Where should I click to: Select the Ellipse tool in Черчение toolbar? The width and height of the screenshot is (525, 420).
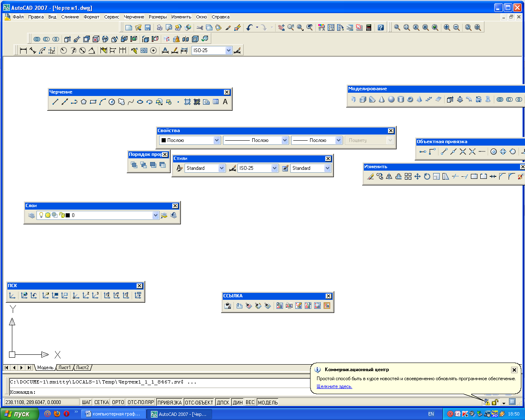coord(140,102)
